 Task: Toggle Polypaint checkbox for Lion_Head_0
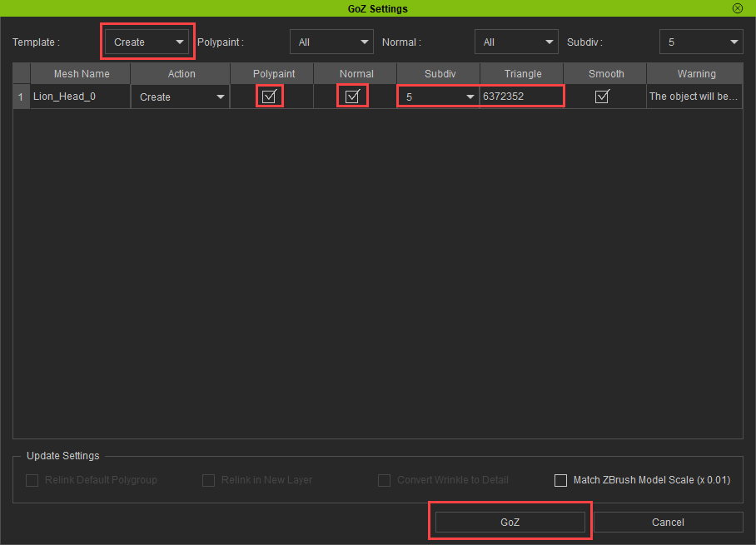coord(269,97)
